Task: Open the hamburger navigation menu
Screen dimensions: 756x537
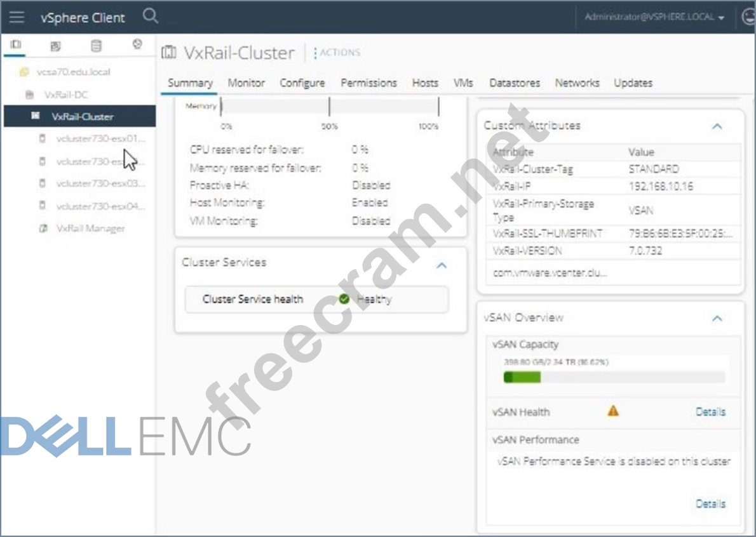Action: click(x=17, y=17)
